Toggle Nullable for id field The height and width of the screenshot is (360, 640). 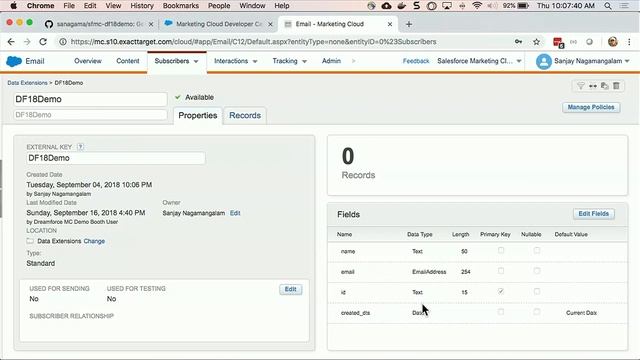pos(537,291)
